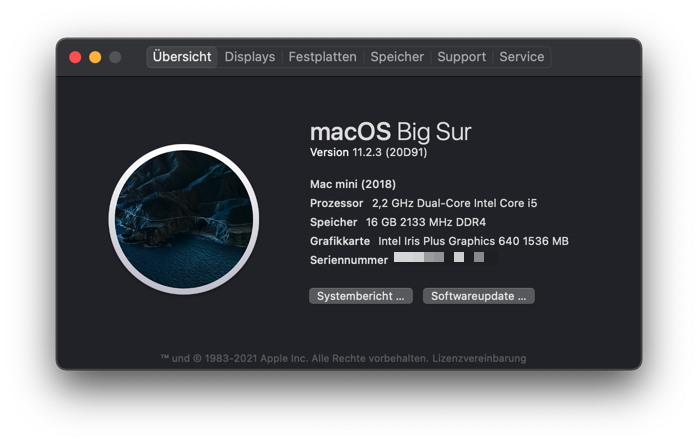698x444 pixels.
Task: Open the Speicher tab
Action: tap(397, 57)
